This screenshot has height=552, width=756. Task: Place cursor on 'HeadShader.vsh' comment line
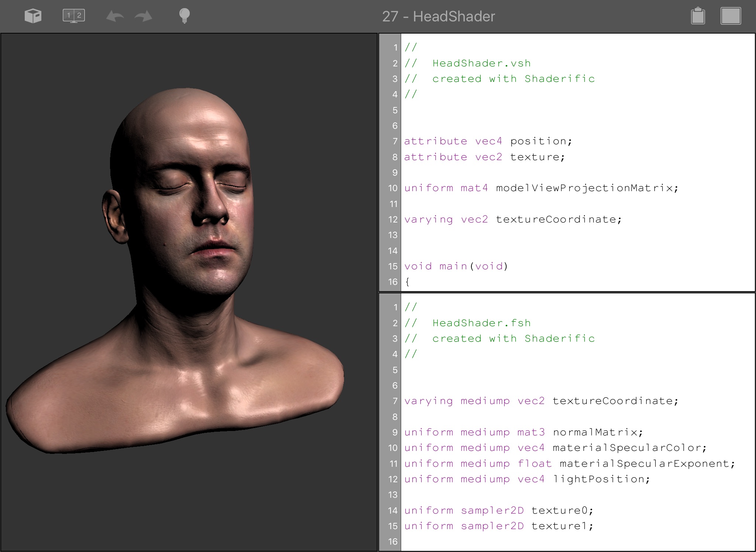[x=481, y=63]
